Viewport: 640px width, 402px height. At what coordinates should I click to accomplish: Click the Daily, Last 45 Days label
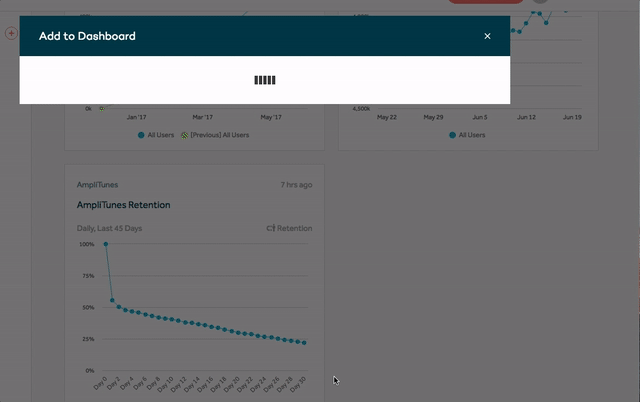pos(110,228)
